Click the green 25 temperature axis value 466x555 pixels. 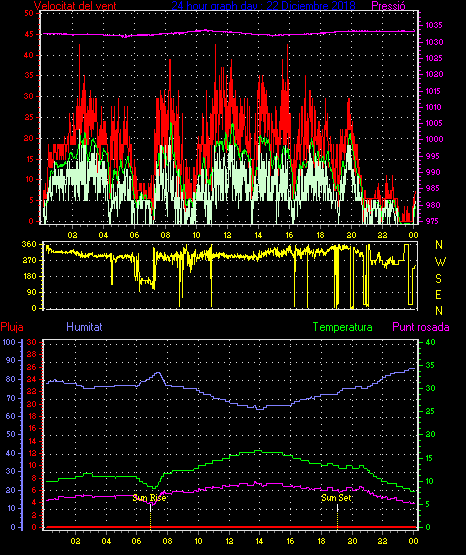pos(430,411)
